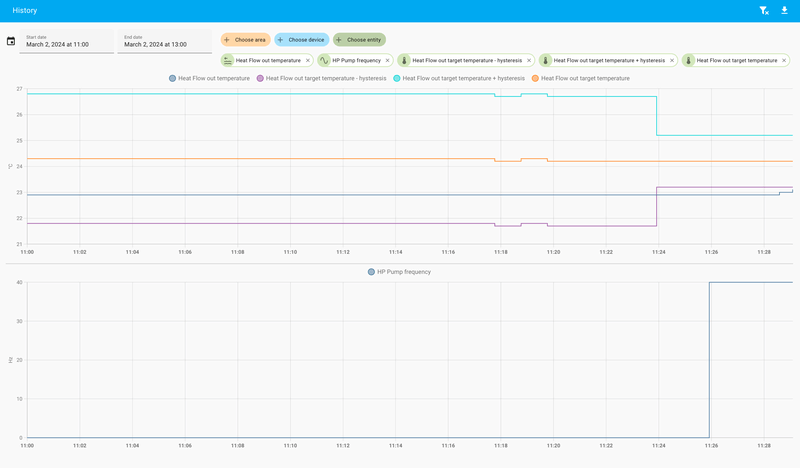
Task: Toggle target temperature - hysteresis legend series
Action: tap(321, 78)
